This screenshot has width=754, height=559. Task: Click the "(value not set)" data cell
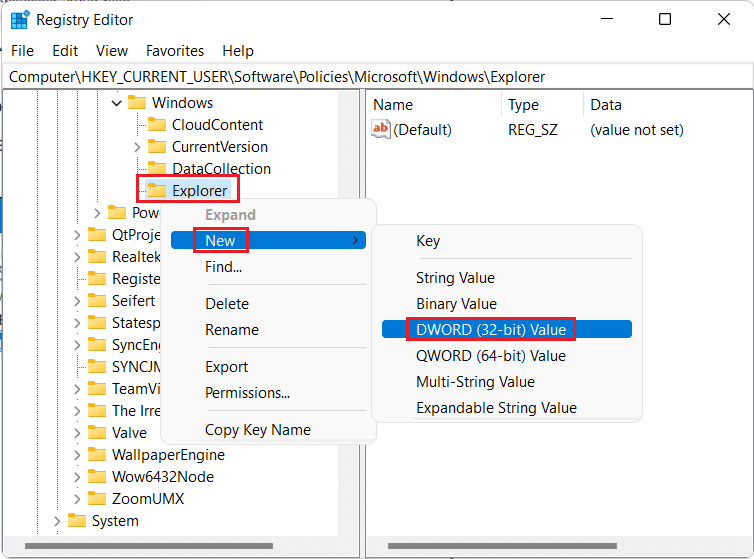point(637,129)
